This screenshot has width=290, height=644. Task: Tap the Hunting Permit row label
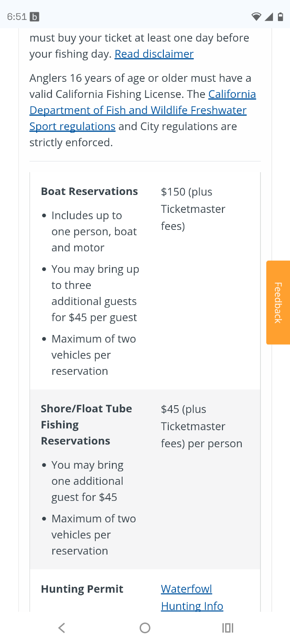point(82,589)
